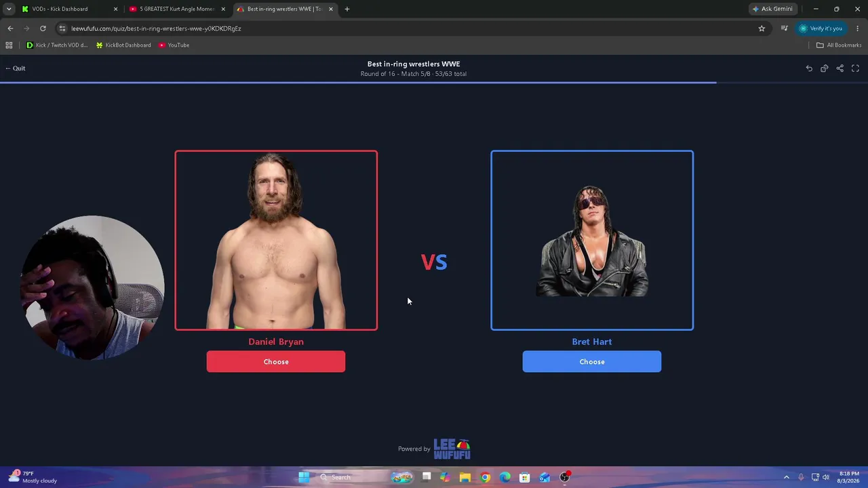
Task: Click the streamer webcam overlay
Action: point(92,288)
